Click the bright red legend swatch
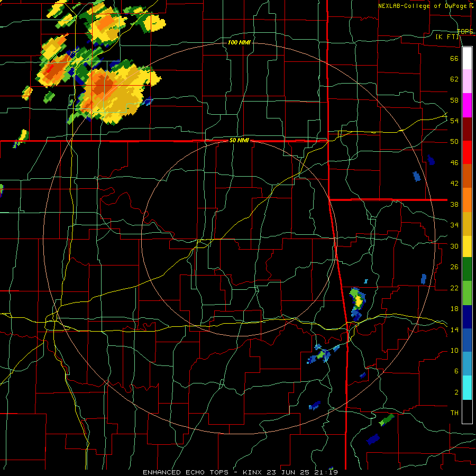476x476 pixels. pyautogui.click(x=467, y=152)
